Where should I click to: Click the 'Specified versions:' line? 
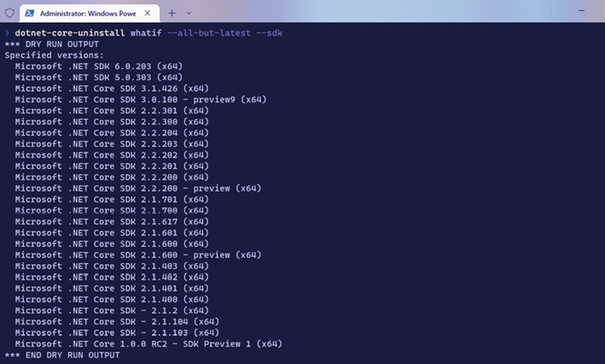point(55,55)
